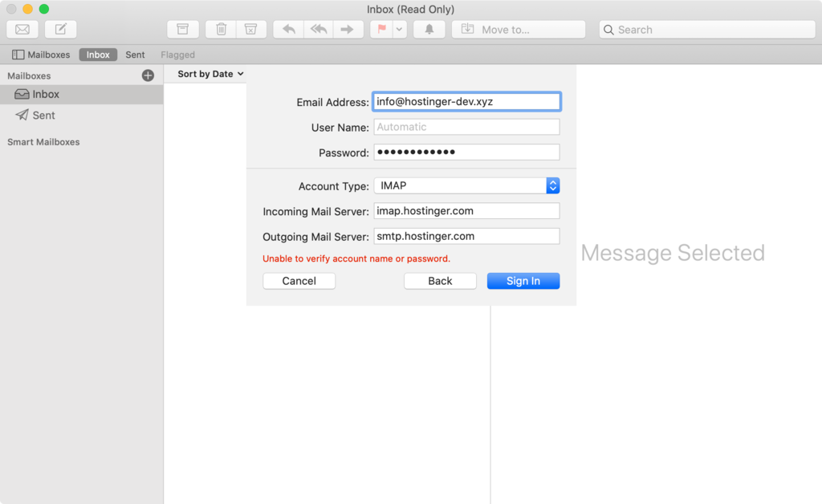
Task: Mute the conversation with bell icon
Action: (x=429, y=29)
